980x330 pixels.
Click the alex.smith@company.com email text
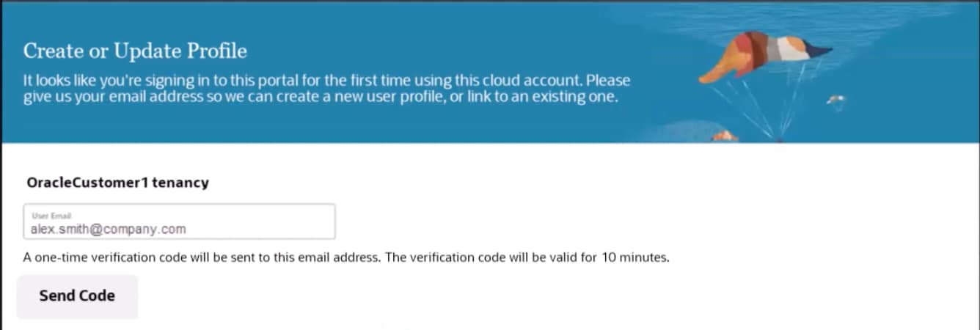[x=108, y=230]
